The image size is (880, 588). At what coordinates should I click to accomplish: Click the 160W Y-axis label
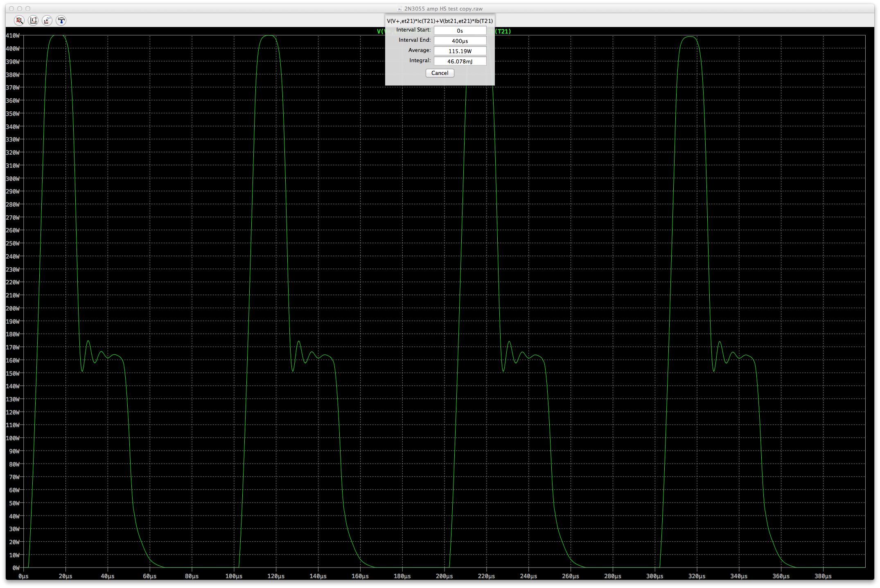13,360
